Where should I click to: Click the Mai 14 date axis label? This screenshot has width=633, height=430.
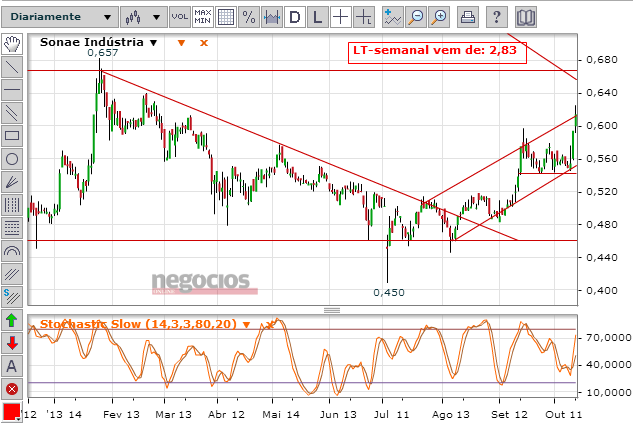click(x=281, y=415)
